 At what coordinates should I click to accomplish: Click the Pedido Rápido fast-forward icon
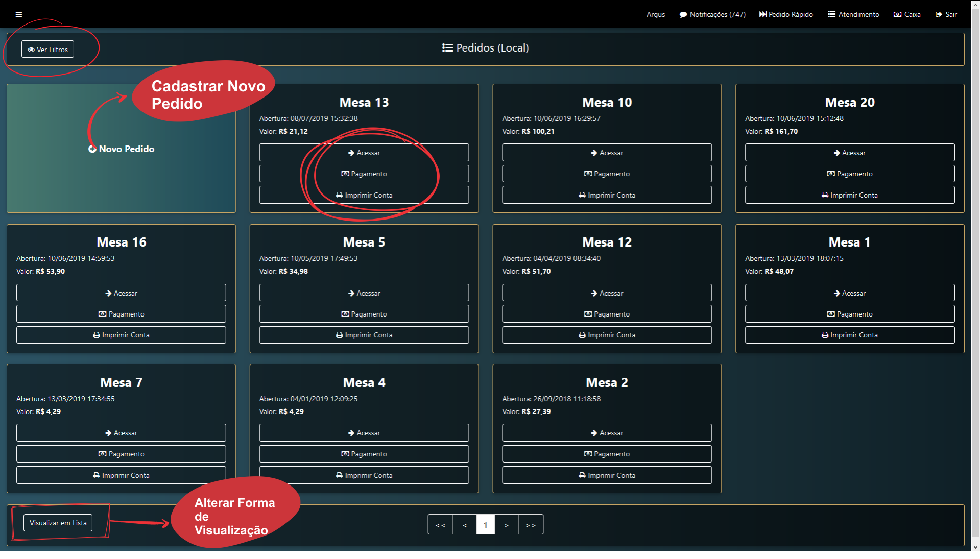[x=762, y=14]
